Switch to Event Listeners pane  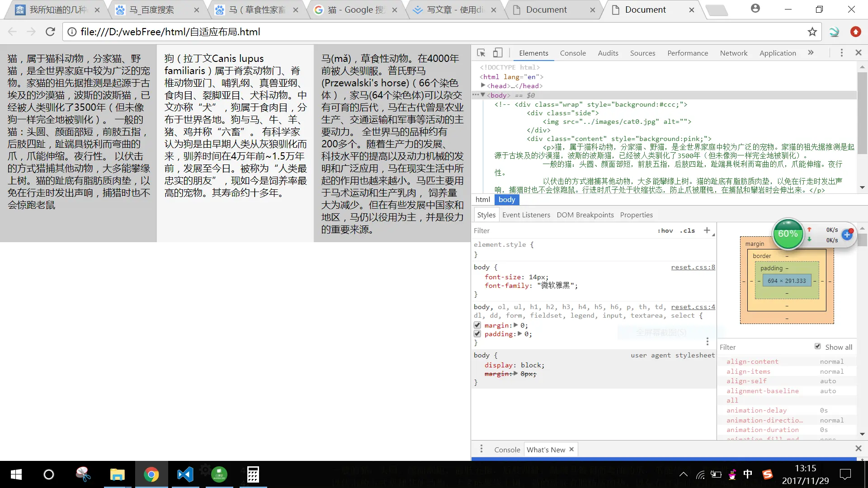pos(526,215)
